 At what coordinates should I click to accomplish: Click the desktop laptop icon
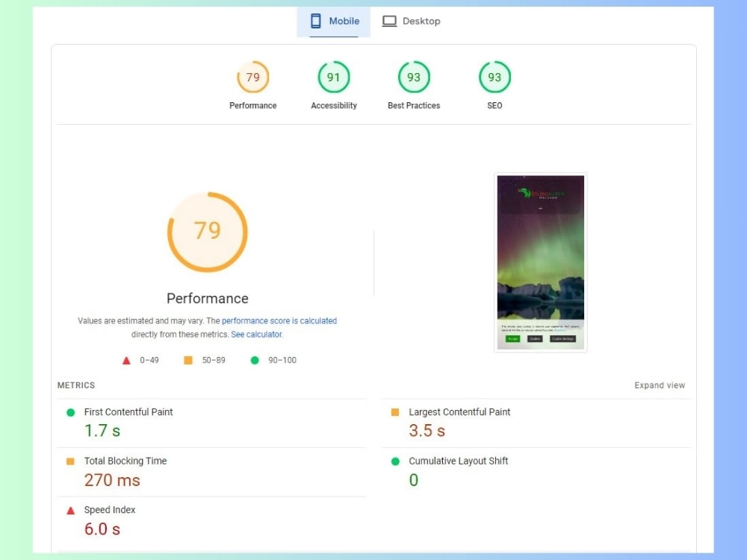(x=389, y=22)
